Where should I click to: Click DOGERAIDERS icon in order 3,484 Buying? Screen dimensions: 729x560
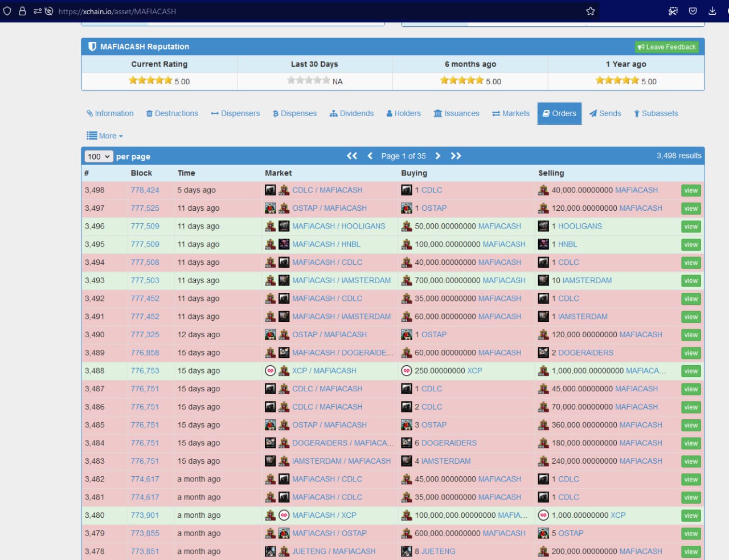[407, 443]
